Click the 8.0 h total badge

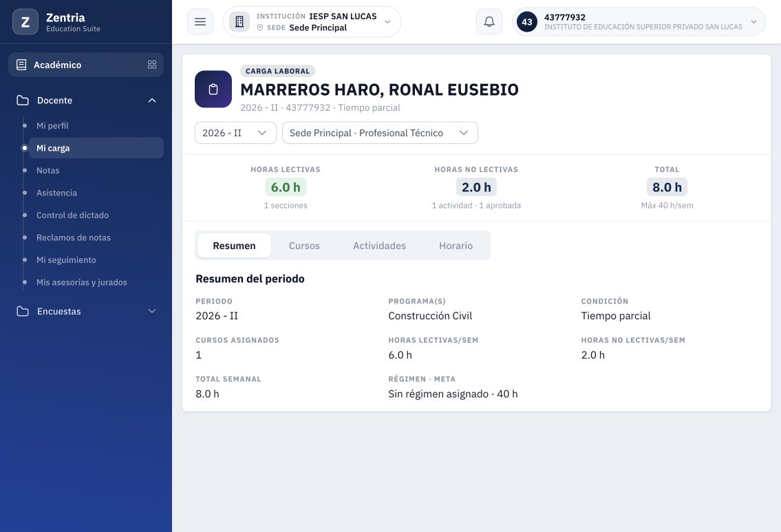pyautogui.click(x=667, y=187)
